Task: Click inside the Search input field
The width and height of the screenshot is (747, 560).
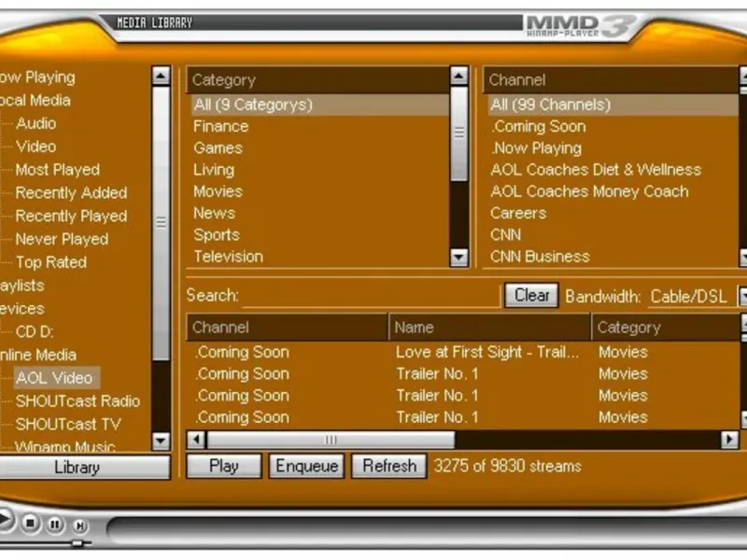Action: (x=371, y=296)
